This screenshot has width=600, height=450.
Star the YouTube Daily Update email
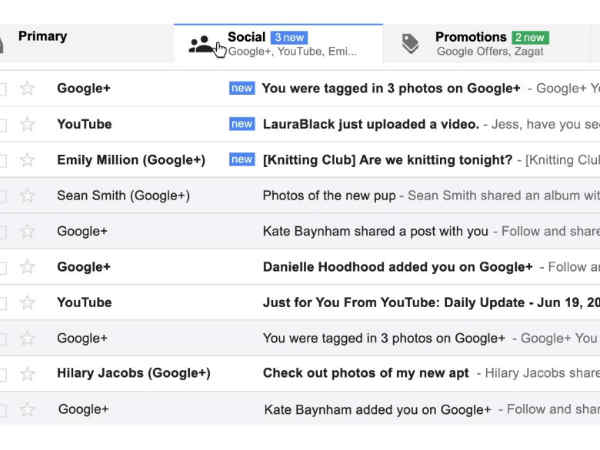(27, 303)
